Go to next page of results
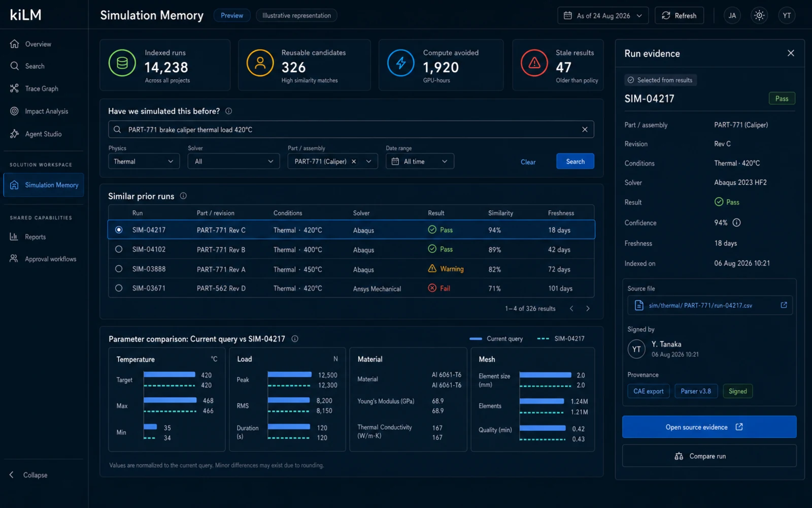The width and height of the screenshot is (812, 508). [588, 308]
